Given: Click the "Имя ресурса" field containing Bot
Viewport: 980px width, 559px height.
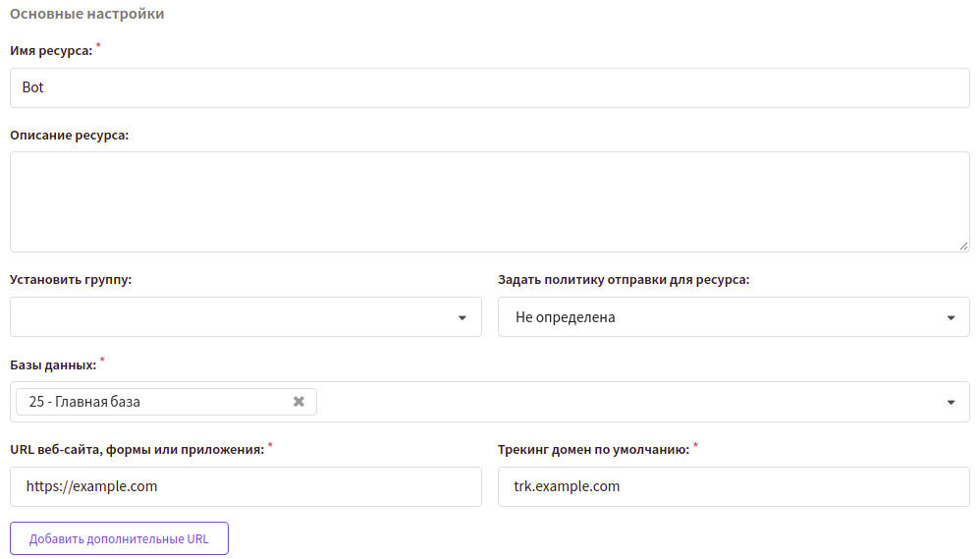Looking at the screenshot, I should coord(489,87).
